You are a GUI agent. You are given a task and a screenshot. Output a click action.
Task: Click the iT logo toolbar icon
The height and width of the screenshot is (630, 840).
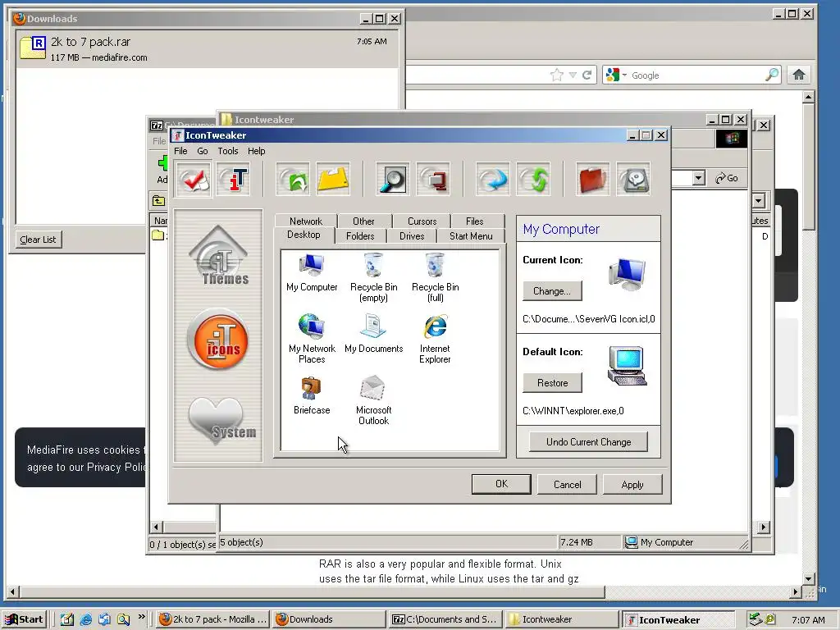[234, 180]
